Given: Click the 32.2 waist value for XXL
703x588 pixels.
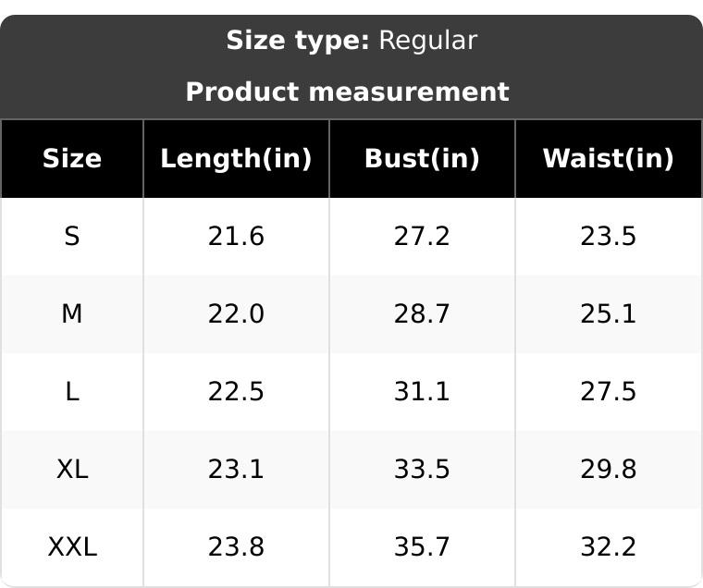Looking at the screenshot, I should pos(609,546).
